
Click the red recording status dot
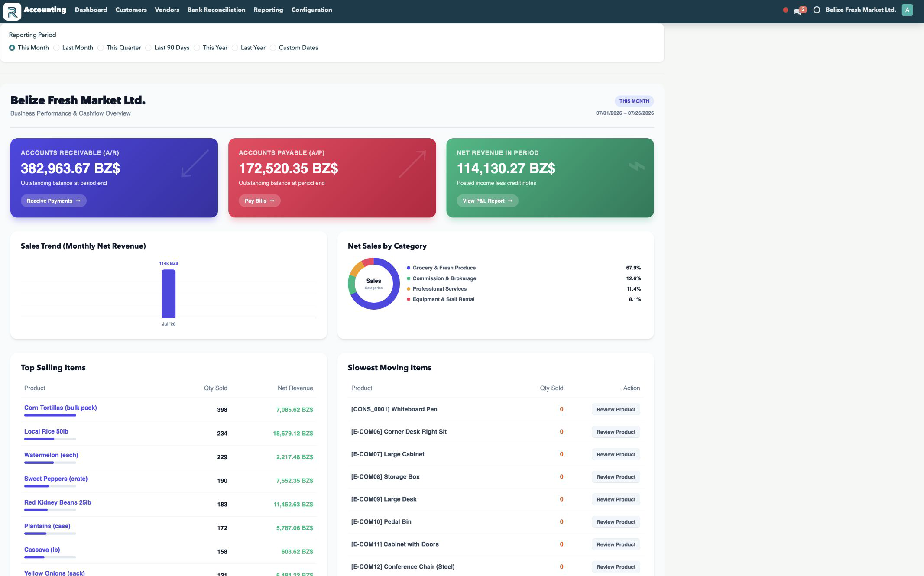click(785, 10)
